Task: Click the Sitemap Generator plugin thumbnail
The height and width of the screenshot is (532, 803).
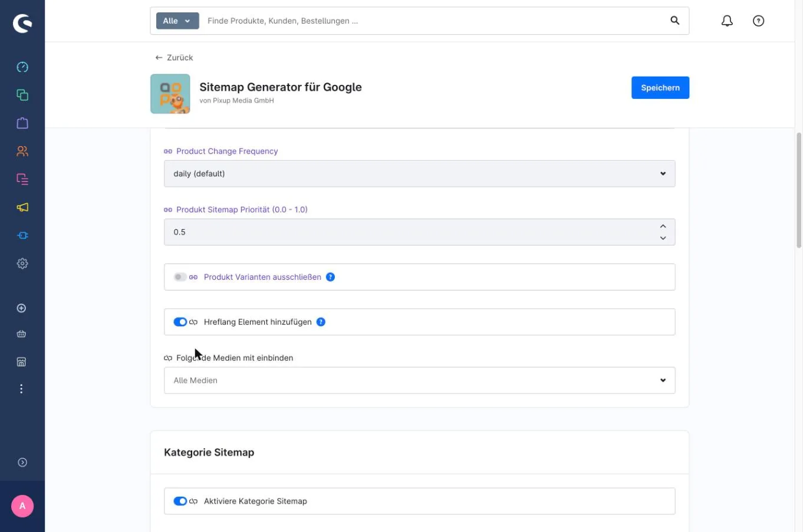Action: (x=170, y=94)
